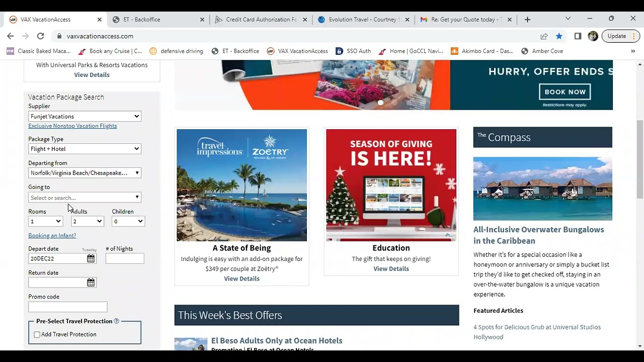This screenshot has height=362, width=644.
Task: Open the Adults dropdown
Action: pyautogui.click(x=88, y=221)
